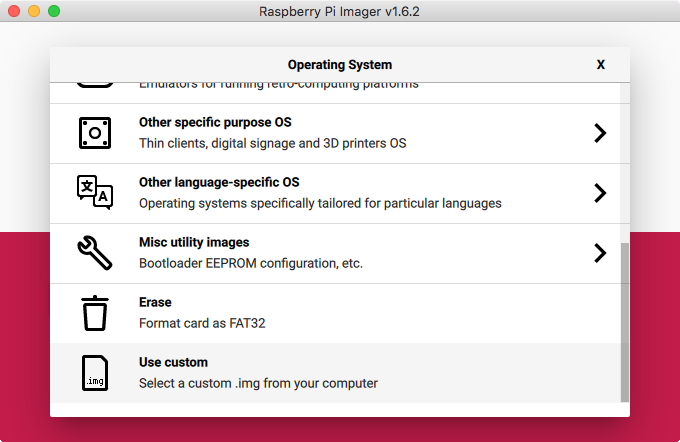Click the language translation icon

point(95,193)
